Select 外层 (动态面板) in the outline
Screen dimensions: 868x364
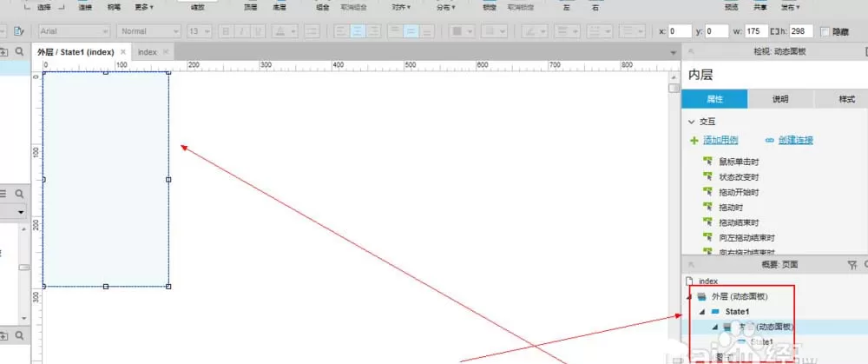[x=740, y=296]
